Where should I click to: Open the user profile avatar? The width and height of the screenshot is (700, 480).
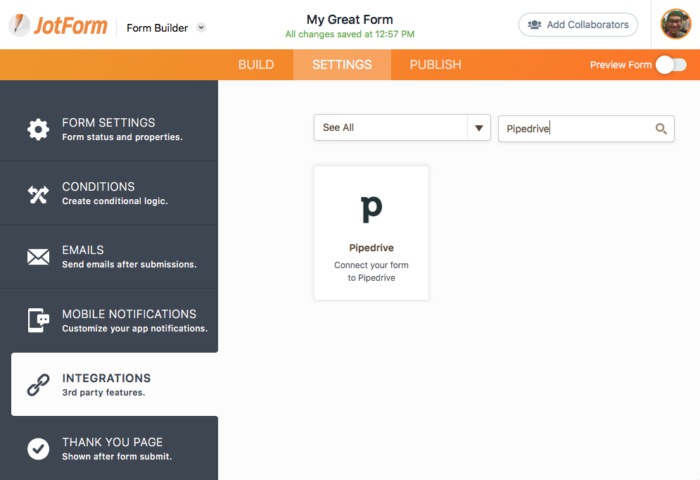click(x=675, y=24)
